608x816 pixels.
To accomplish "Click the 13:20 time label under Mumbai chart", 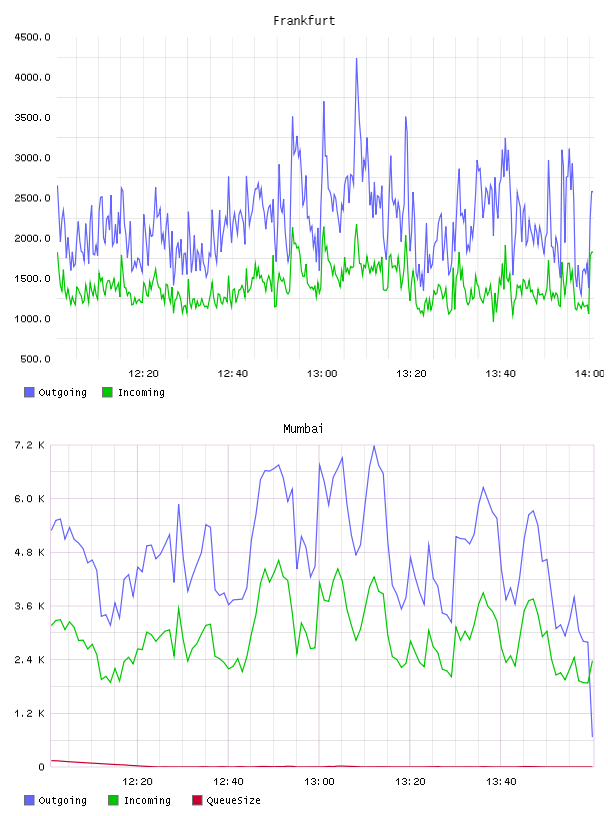I will [x=410, y=781].
